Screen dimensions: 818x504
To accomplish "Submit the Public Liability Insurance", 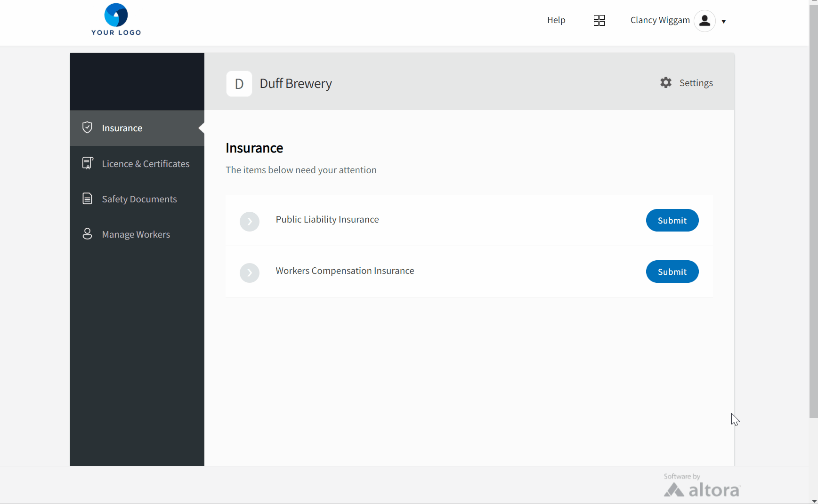I will point(672,220).
